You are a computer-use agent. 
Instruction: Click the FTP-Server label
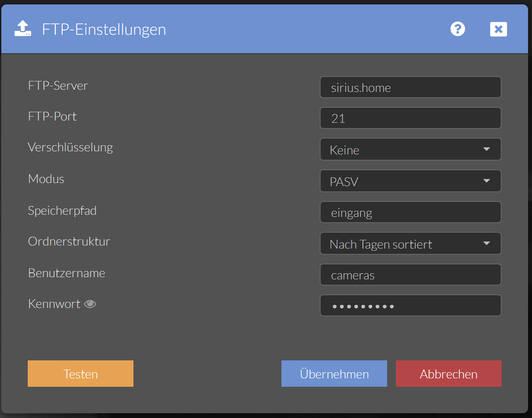58,85
